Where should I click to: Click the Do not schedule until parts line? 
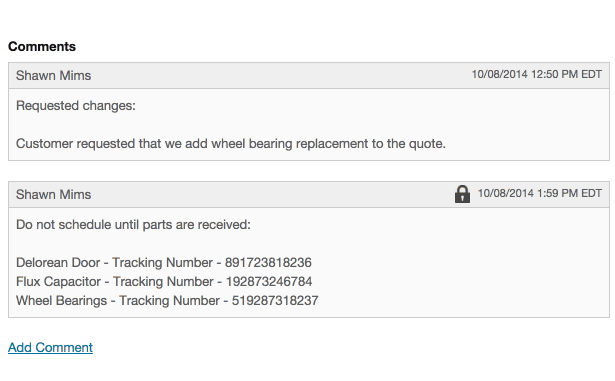click(x=133, y=225)
